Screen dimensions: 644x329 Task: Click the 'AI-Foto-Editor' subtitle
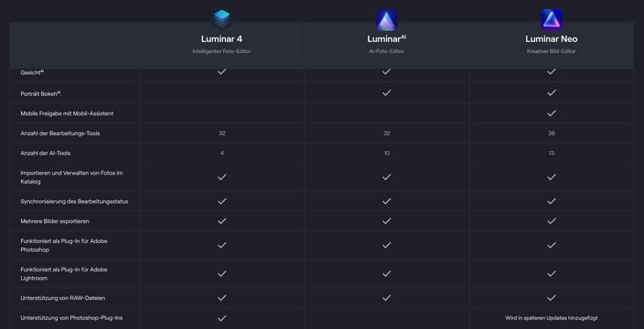[x=386, y=51]
